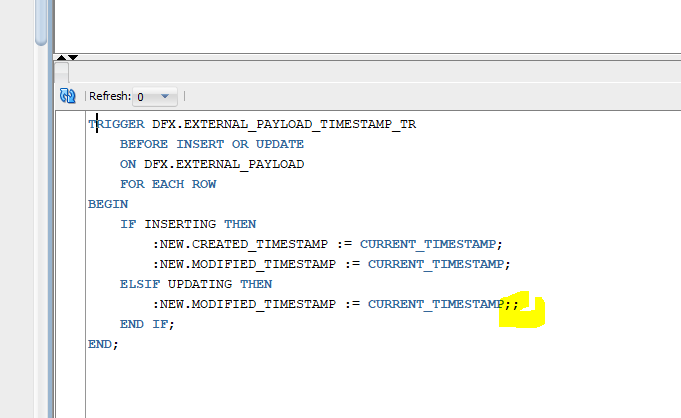Click the trigger name DFX.EXTERNAL_PAYLOAD_TIMESTAMP_TR
This screenshot has width=681, height=418.
pos(284,125)
